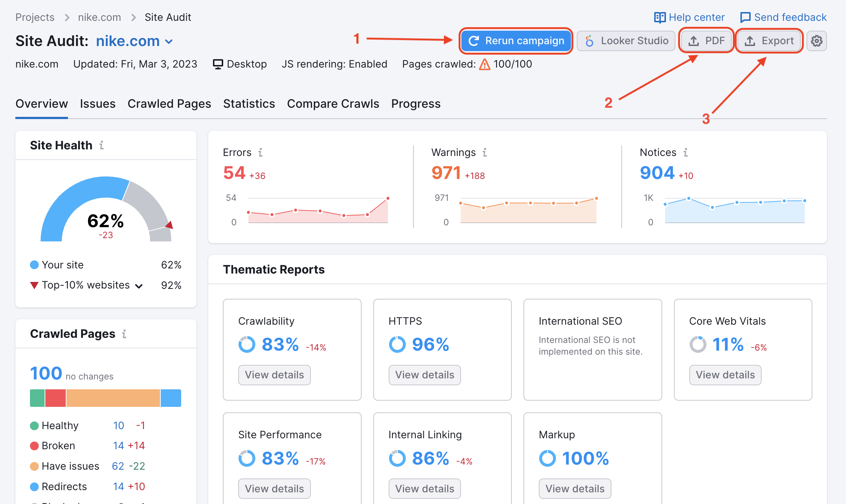Click the Have issues count 62
Image resolution: width=846 pixels, height=504 pixels.
tap(118, 466)
